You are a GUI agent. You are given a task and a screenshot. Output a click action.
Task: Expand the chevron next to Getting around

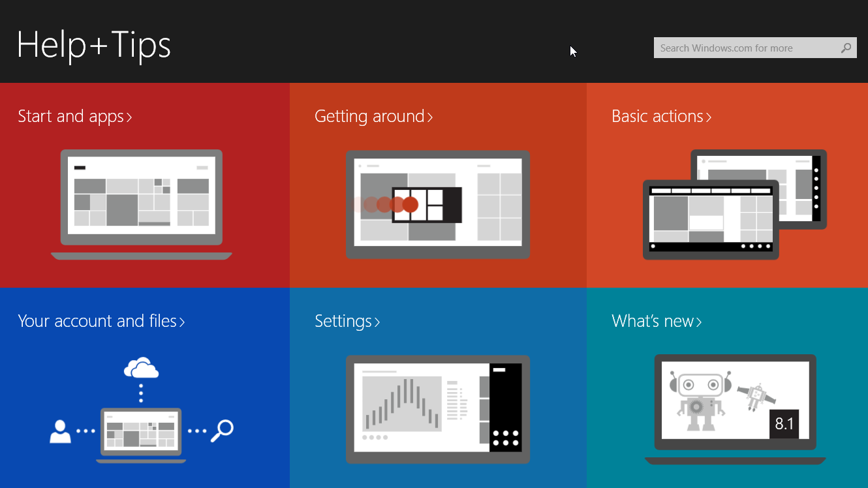click(x=430, y=117)
